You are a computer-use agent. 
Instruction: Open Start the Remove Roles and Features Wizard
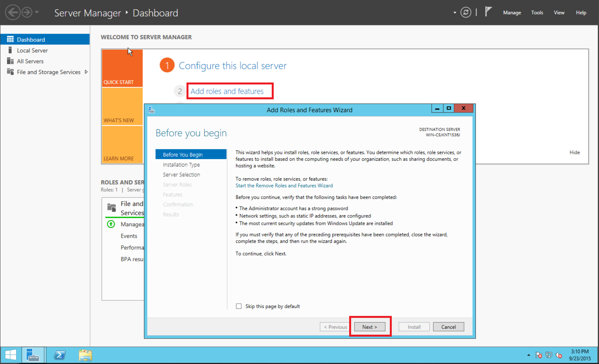click(x=284, y=186)
